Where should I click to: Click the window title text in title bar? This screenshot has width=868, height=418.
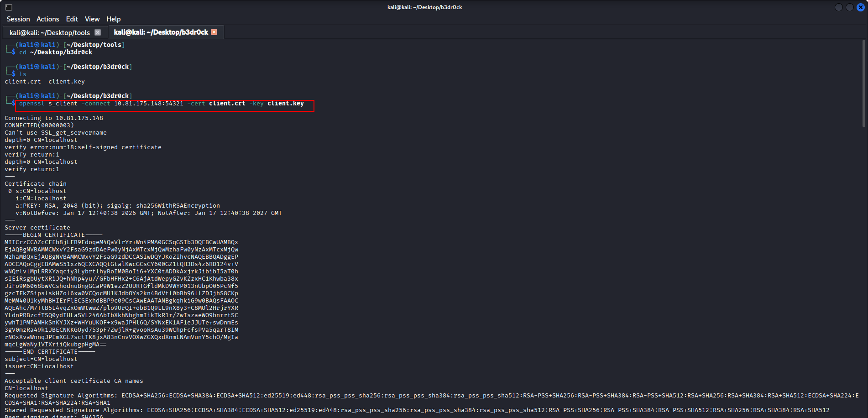pyautogui.click(x=424, y=7)
